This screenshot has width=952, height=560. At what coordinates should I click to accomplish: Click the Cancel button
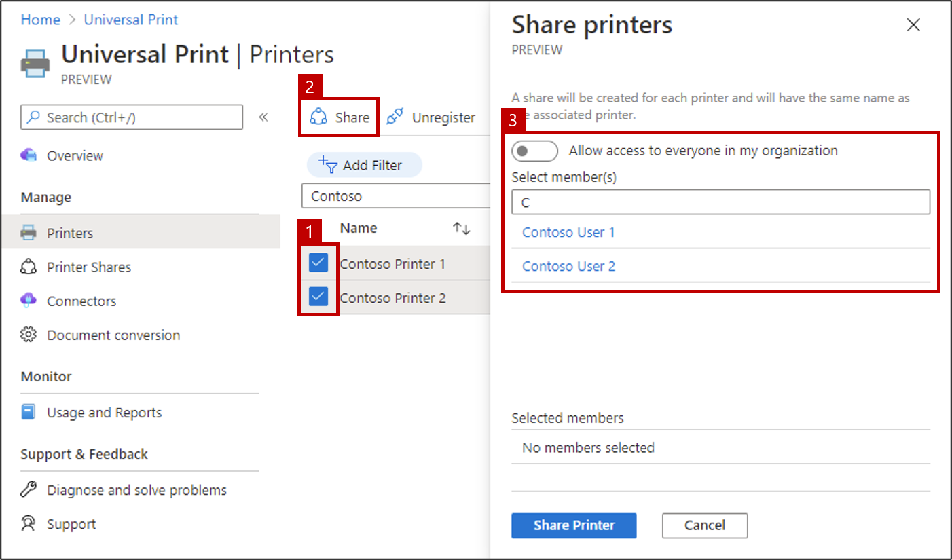pyautogui.click(x=705, y=525)
